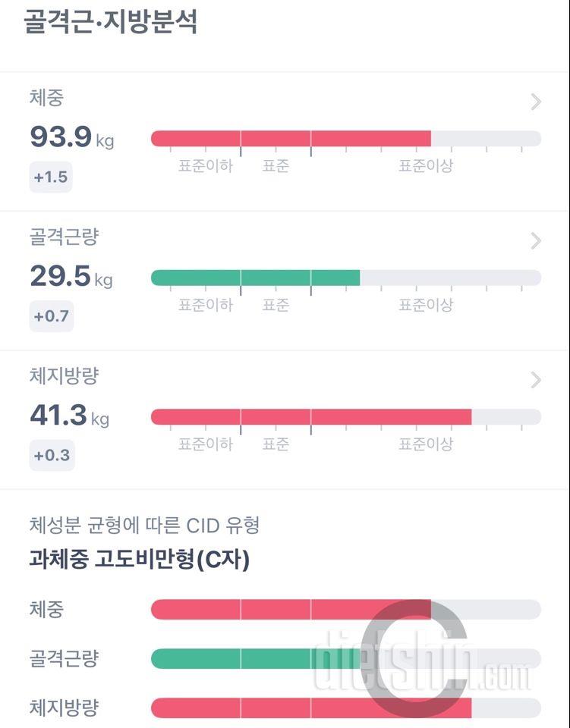Expand the 골격근량 row chevron
Image resolution: width=570 pixels, height=728 pixels.
536,241
